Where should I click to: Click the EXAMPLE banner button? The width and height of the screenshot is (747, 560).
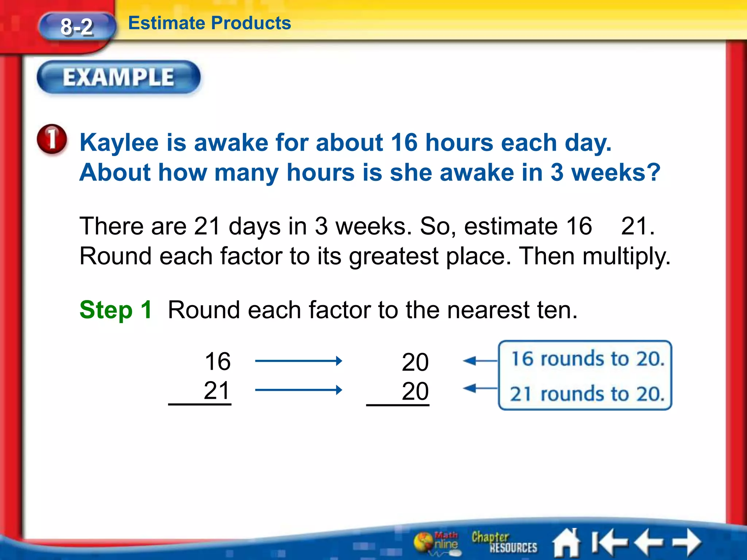(x=119, y=77)
